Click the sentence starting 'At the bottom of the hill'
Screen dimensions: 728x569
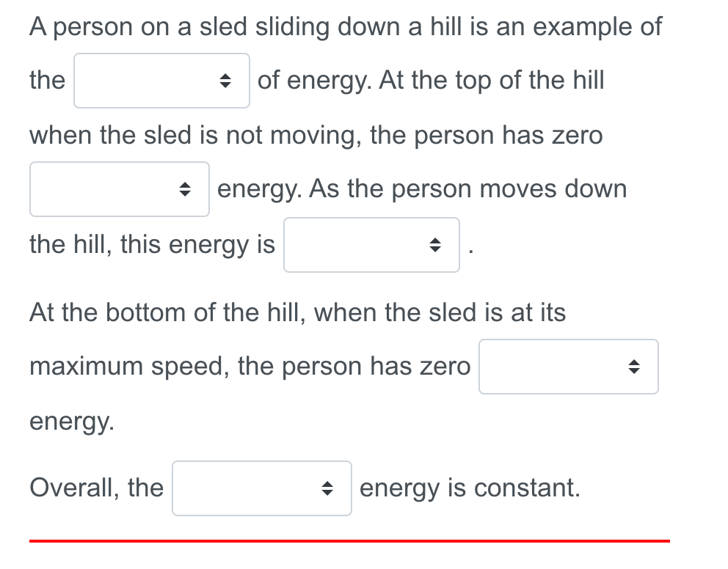296,312
